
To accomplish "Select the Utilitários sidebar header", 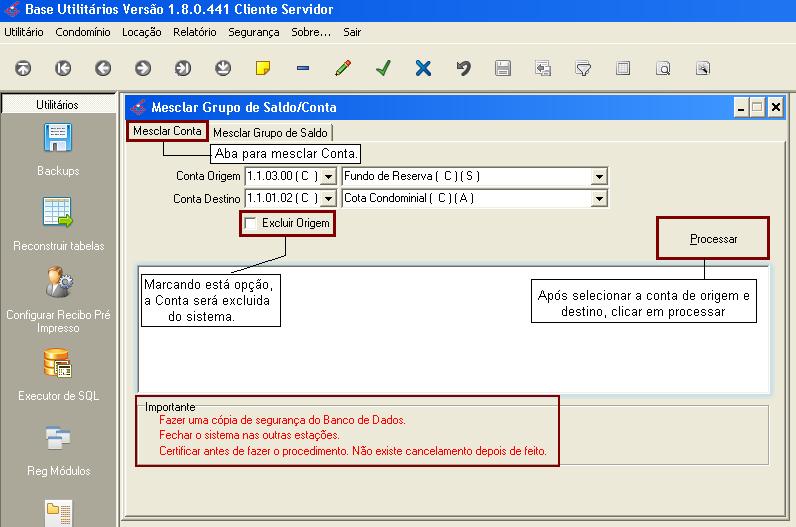I will pyautogui.click(x=57, y=105).
